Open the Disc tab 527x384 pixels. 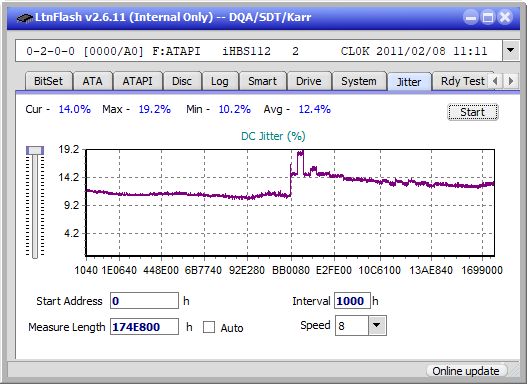pos(182,81)
